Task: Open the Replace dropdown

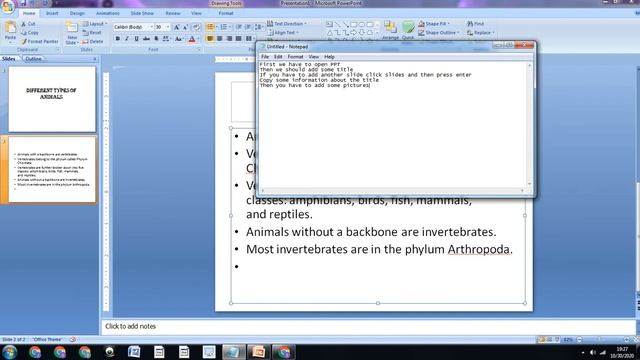Action: (481, 33)
